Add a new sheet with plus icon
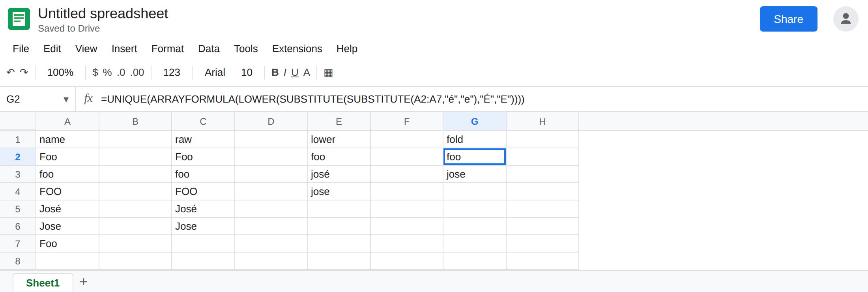This screenshot has width=868, height=292. click(x=84, y=282)
